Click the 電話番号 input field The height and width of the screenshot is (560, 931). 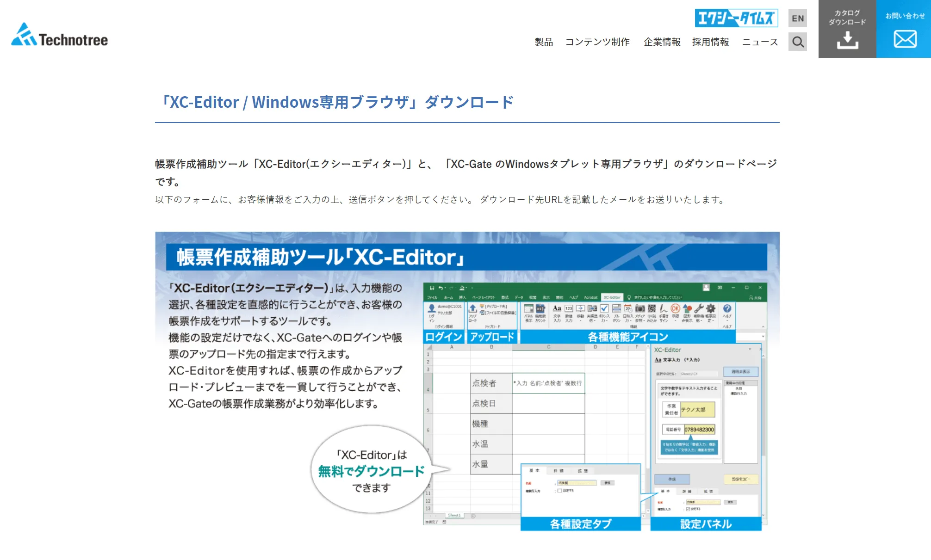pos(700,429)
